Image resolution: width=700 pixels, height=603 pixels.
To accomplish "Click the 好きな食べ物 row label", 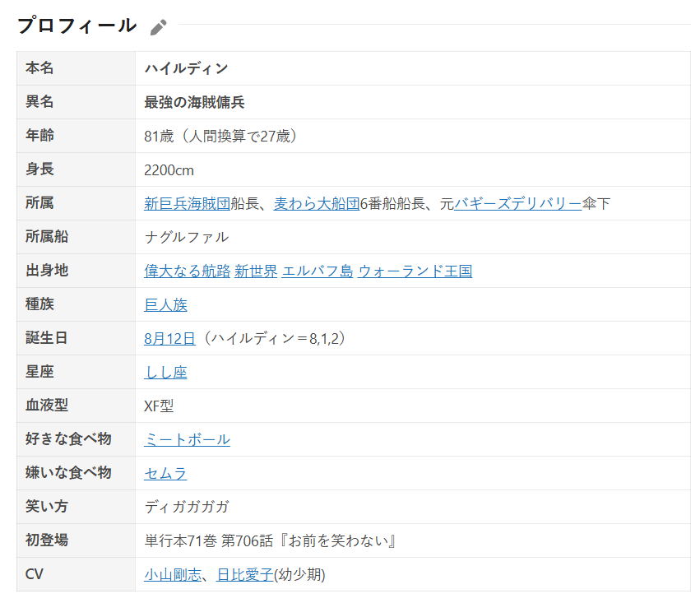I will pos(68,439).
